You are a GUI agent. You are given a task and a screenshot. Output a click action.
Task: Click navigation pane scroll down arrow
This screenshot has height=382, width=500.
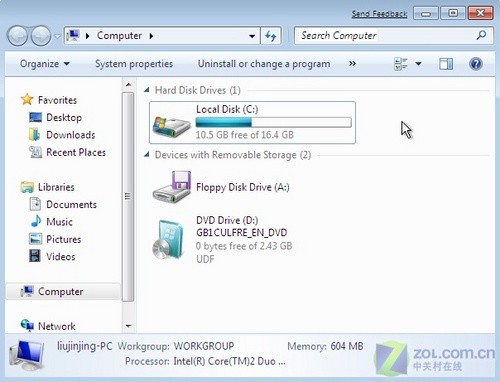click(x=128, y=326)
